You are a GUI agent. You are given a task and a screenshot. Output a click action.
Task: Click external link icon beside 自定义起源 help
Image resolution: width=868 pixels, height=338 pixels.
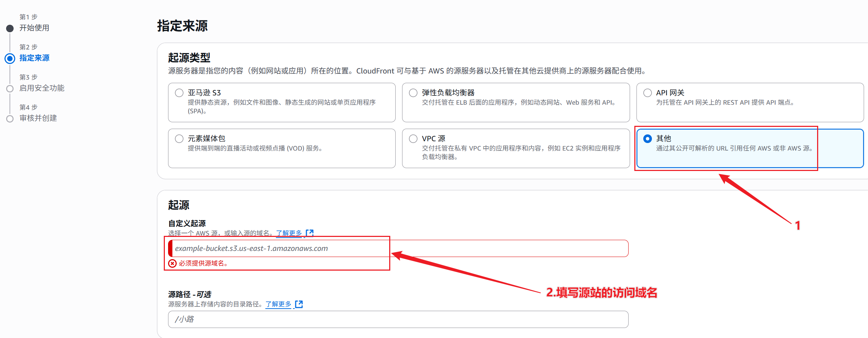click(x=310, y=233)
